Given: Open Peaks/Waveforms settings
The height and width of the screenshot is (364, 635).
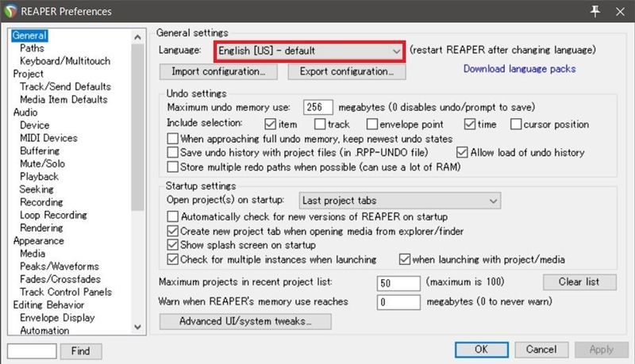Looking at the screenshot, I should (59, 266).
